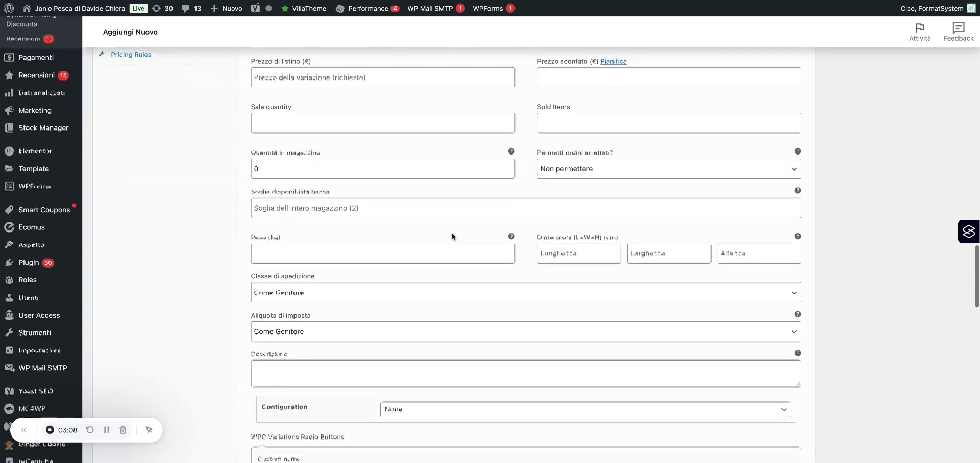Open the Pricing Rules tab

[131, 54]
